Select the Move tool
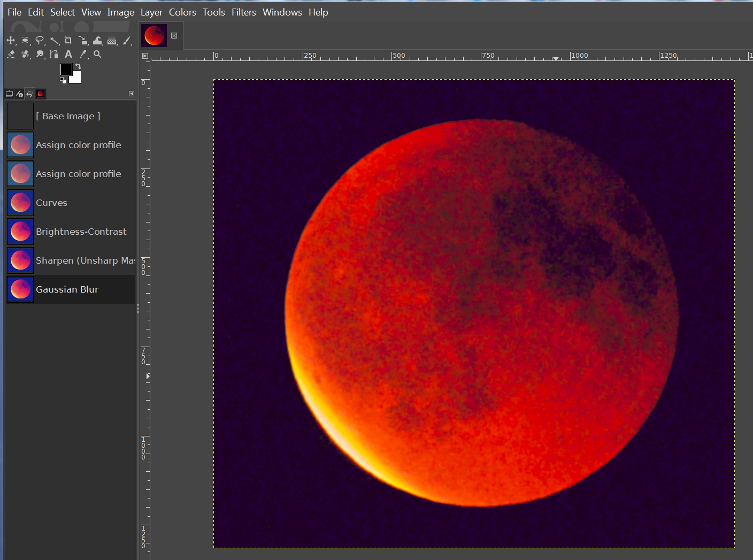The image size is (753, 560). [x=11, y=41]
